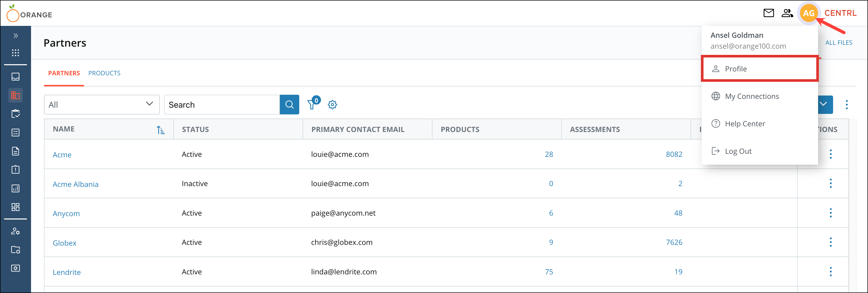Open table settings gear icon
The height and width of the screenshot is (293, 868).
tap(332, 105)
